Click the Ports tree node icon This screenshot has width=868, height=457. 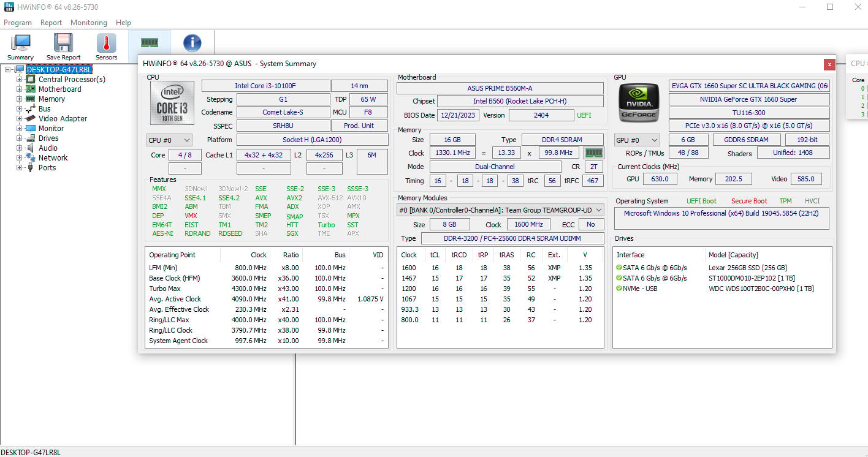(x=31, y=167)
